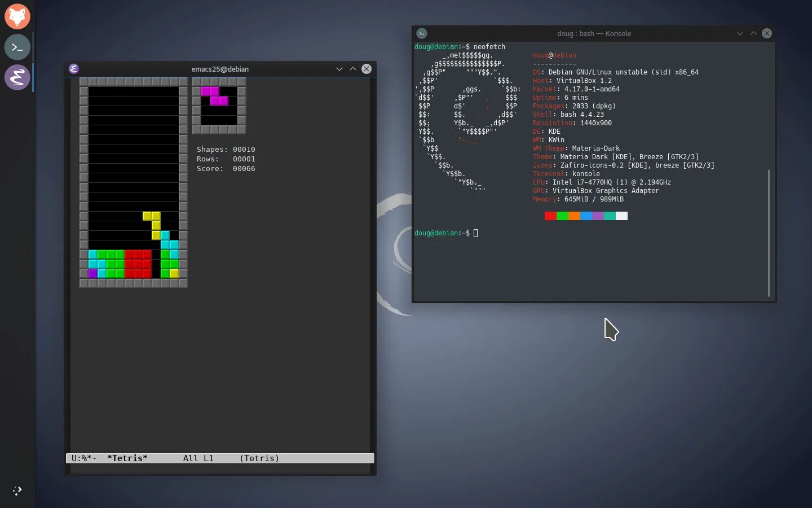Click the Emacs logo in emacs25@debian titlebar

pyautogui.click(x=74, y=69)
